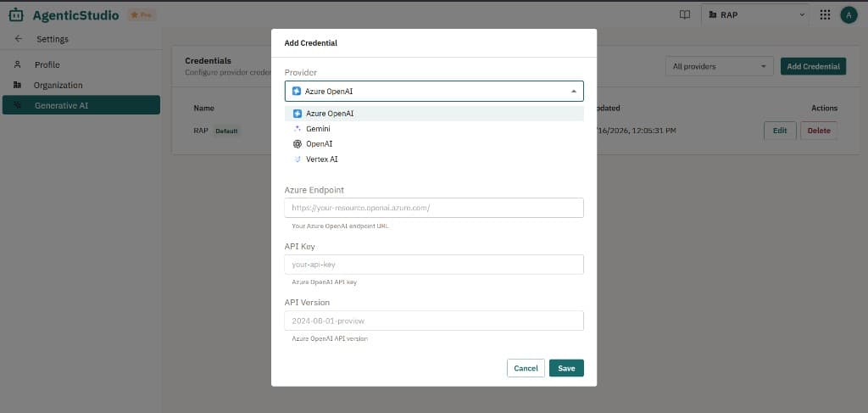Edit the RAP credential

780,131
